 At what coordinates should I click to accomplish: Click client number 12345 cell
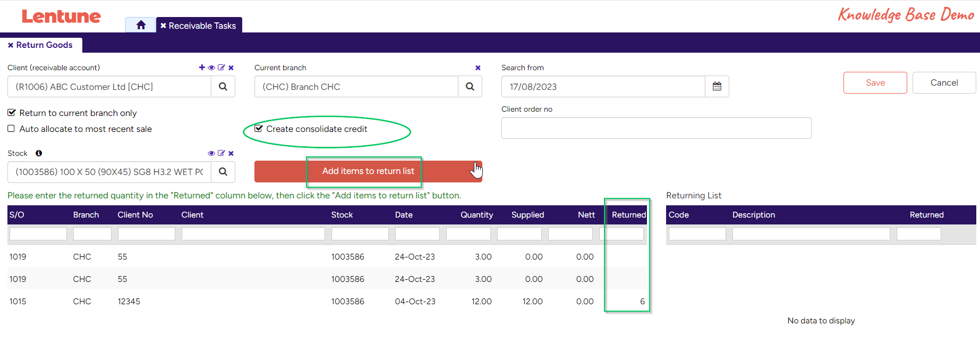pyautogui.click(x=129, y=301)
